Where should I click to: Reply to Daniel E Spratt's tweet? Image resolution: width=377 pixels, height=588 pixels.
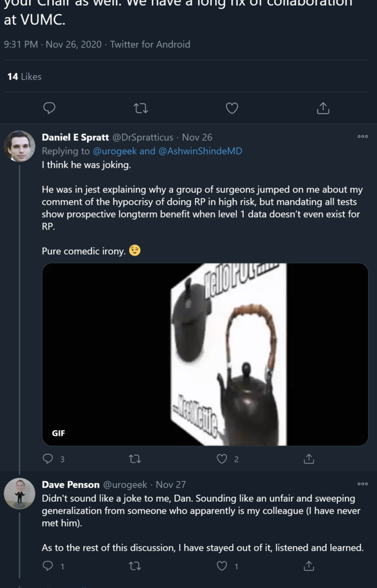pos(48,459)
